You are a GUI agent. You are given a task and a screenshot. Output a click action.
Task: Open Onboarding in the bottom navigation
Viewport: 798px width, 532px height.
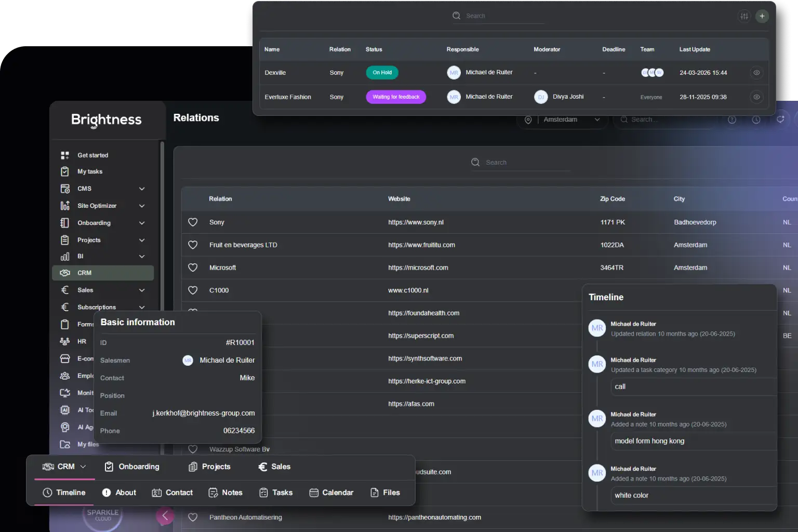click(x=132, y=467)
